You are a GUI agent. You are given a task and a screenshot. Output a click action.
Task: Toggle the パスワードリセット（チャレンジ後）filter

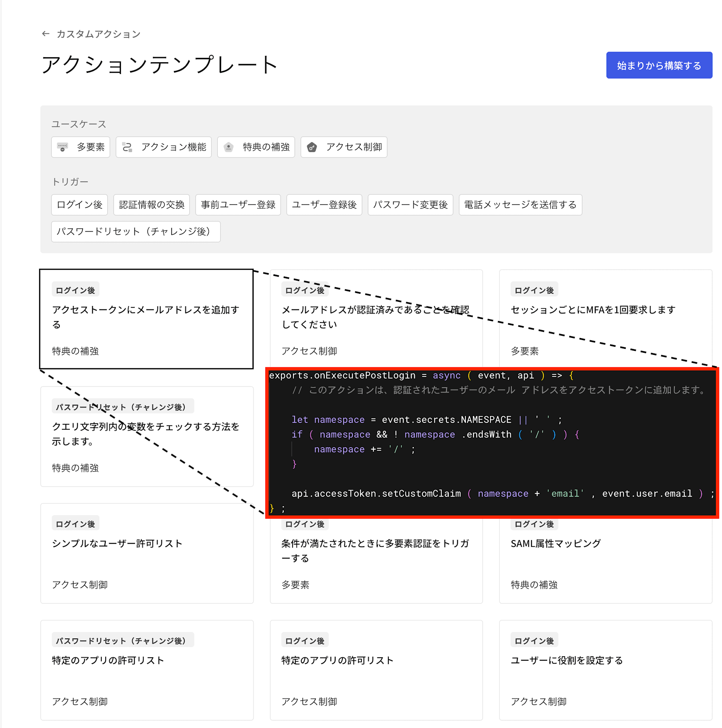tap(136, 232)
